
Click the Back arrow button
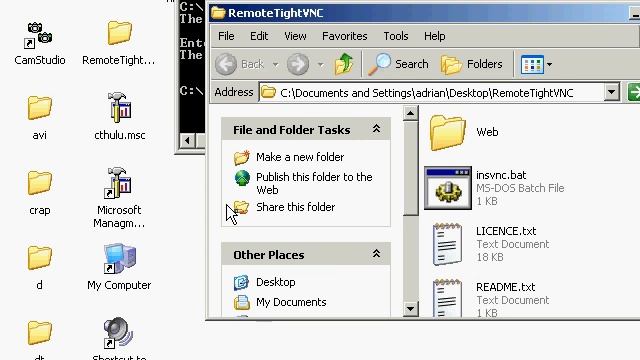point(226,64)
